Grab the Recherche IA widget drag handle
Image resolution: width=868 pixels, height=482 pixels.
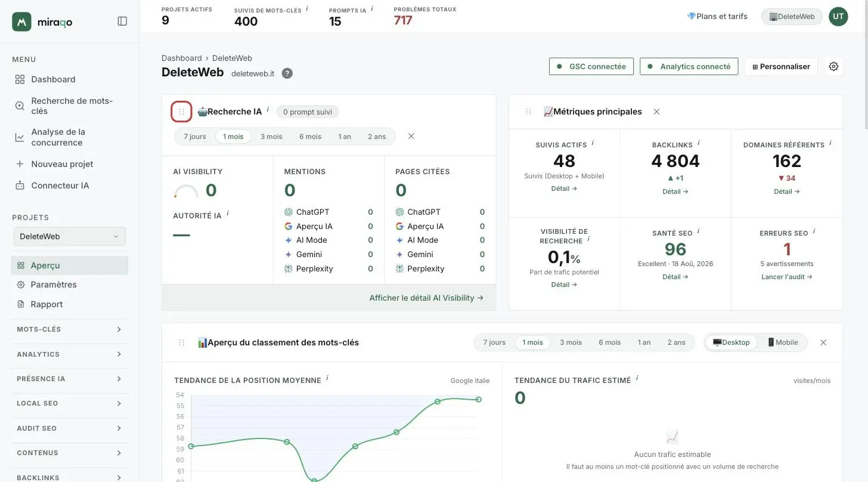click(181, 112)
